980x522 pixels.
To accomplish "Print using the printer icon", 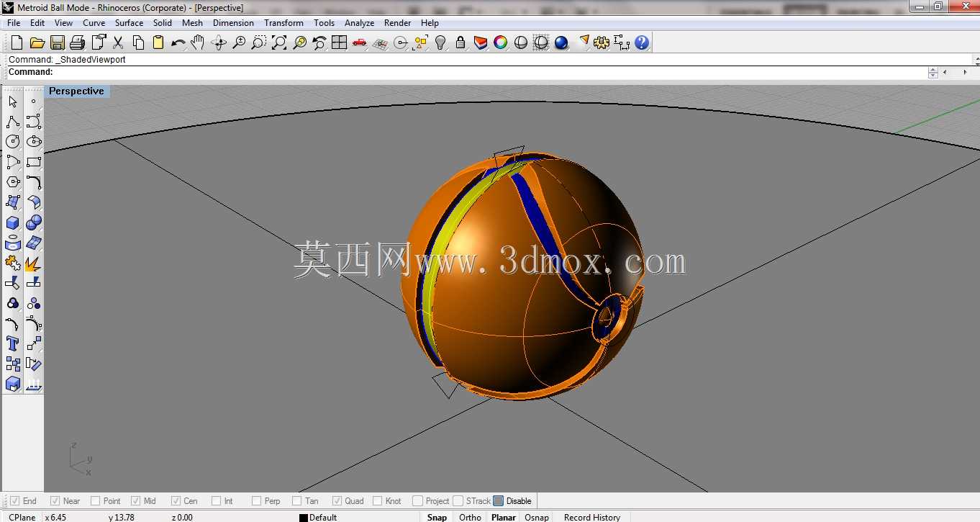I will (78, 42).
